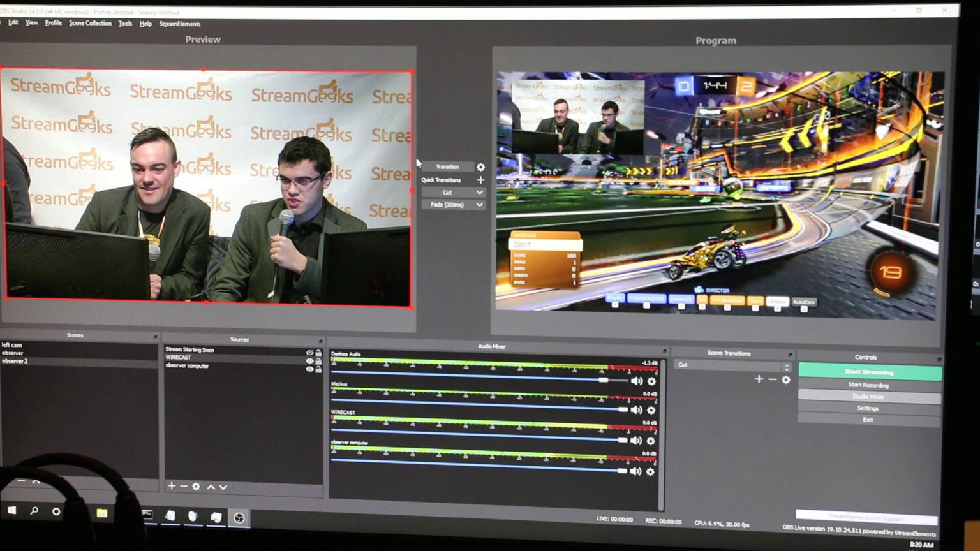The width and height of the screenshot is (980, 551).
Task: Undock the Audio Mixer panel
Action: pos(664,350)
